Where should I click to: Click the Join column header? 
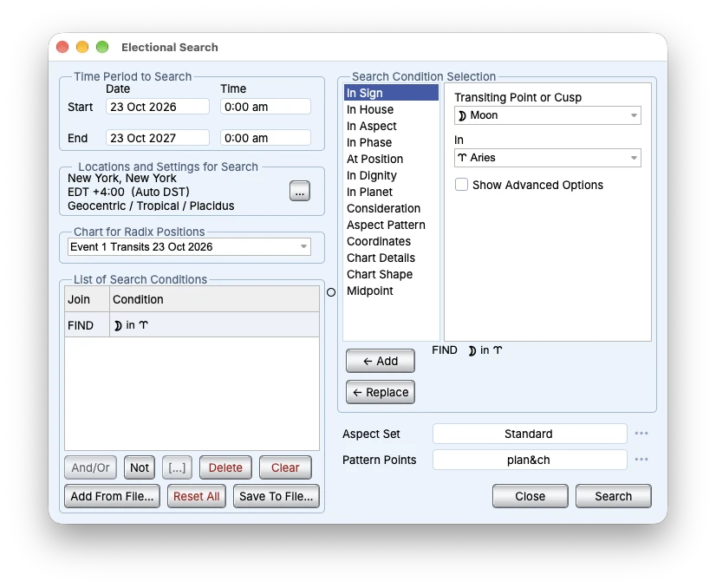[x=87, y=299]
